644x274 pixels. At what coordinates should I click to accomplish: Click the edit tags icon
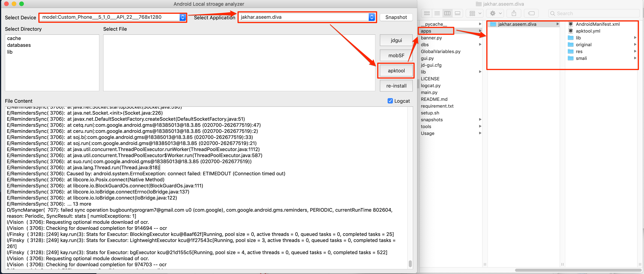(x=531, y=13)
